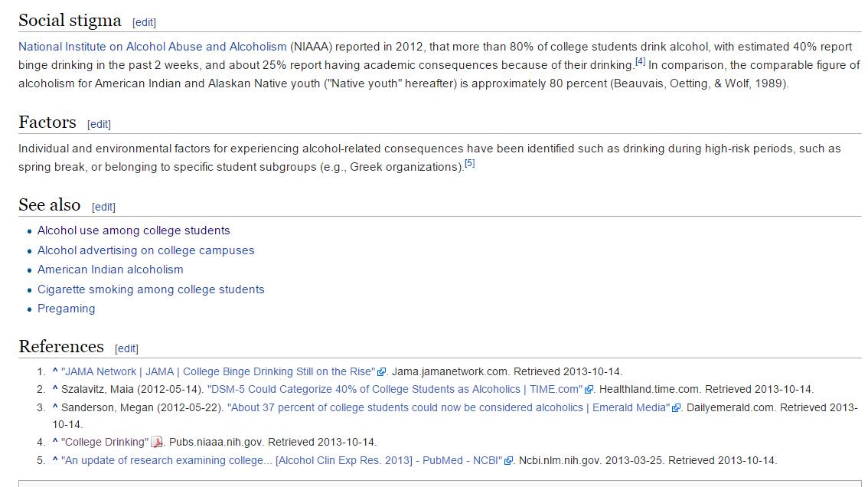Click the PDF icon beside "College Drinking"

pos(157,442)
